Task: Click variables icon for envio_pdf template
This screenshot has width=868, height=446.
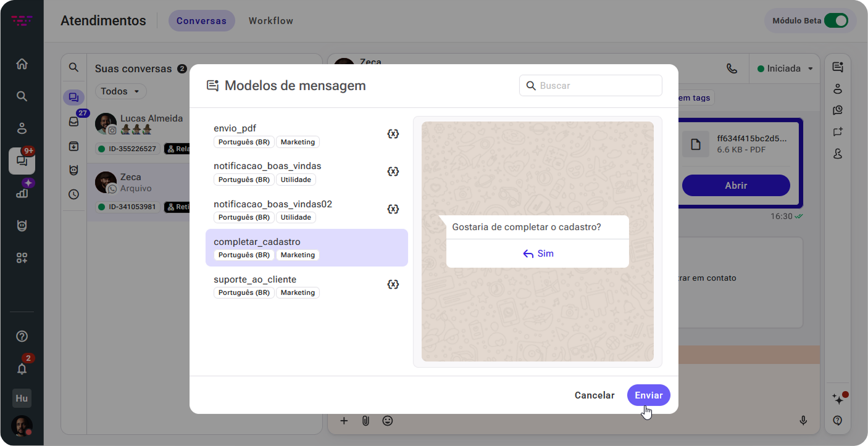Action: click(x=393, y=134)
